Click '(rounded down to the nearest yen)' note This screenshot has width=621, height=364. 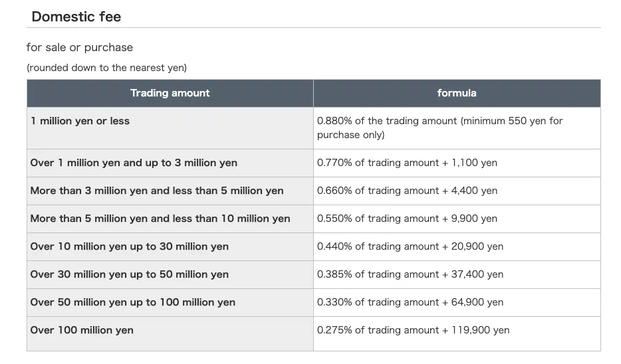coord(106,68)
